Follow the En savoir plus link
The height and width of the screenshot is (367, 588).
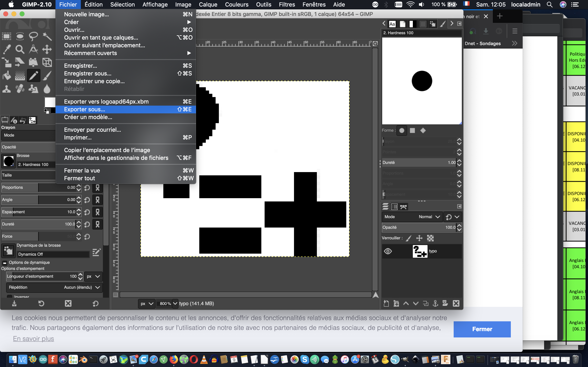(x=33, y=339)
